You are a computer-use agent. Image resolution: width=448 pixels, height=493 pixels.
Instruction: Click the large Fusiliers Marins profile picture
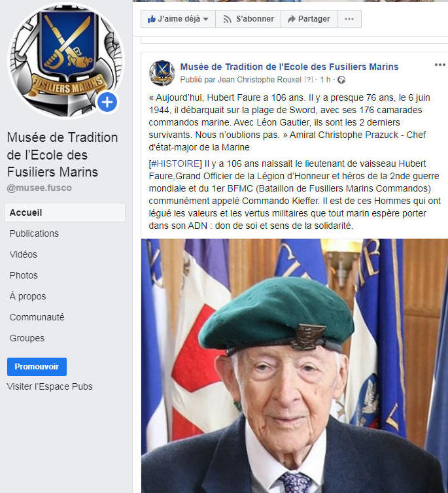pyautogui.click(x=66, y=60)
